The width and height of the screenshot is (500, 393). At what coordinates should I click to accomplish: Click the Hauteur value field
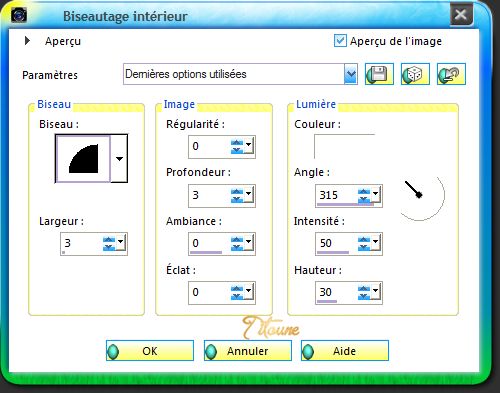tap(336, 292)
